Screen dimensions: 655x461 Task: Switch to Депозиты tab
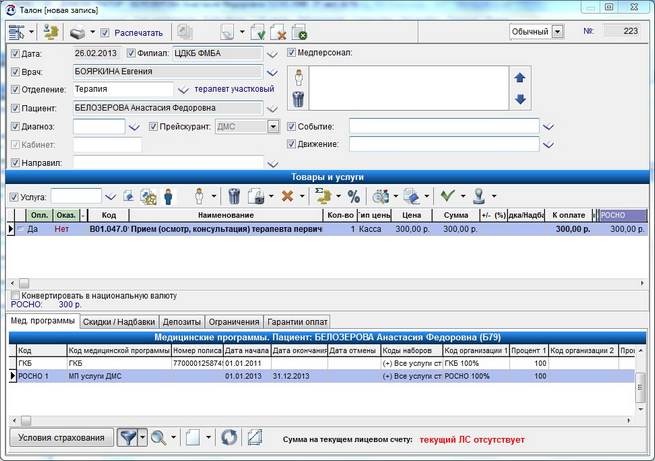pos(182,322)
